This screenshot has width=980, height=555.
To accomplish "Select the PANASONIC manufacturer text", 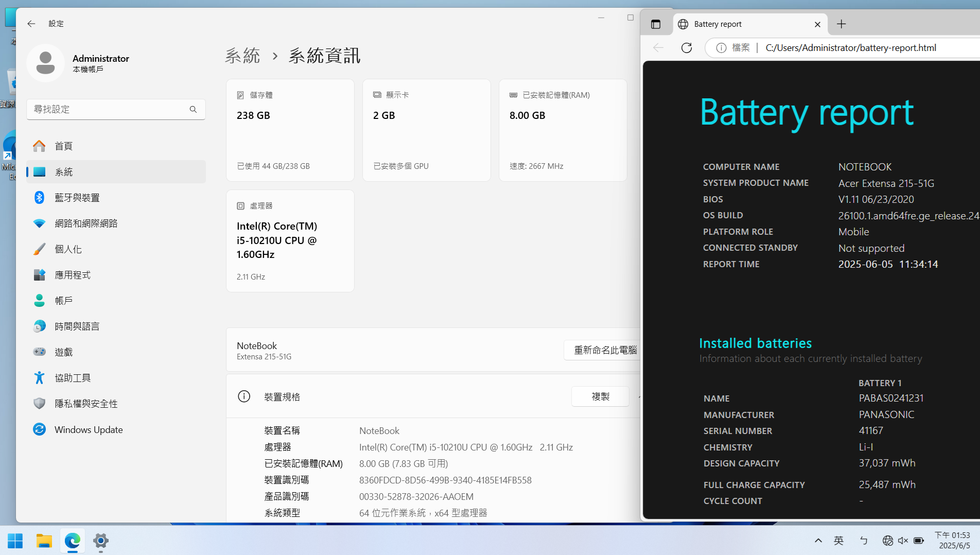I will click(x=886, y=414).
